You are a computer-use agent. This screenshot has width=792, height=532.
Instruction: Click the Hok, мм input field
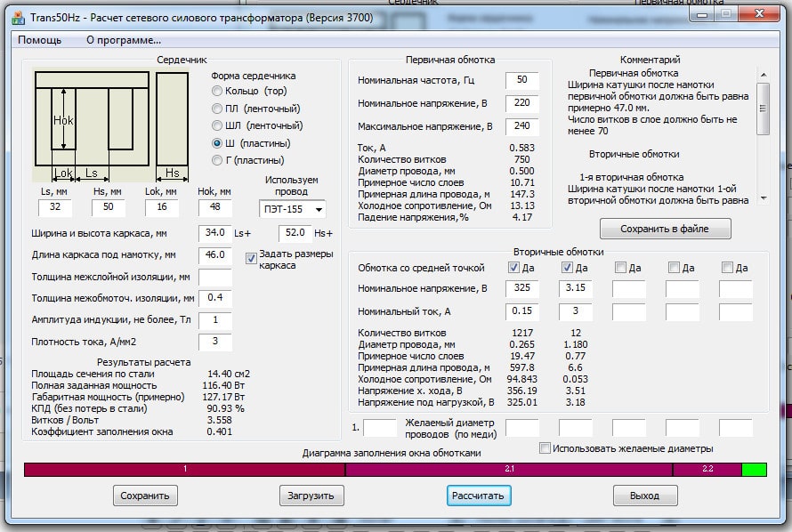(x=215, y=207)
